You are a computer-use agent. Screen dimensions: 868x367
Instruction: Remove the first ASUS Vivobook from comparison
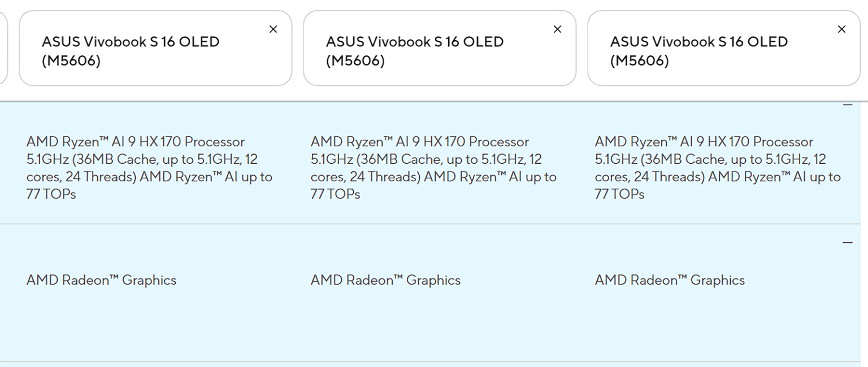(x=273, y=29)
